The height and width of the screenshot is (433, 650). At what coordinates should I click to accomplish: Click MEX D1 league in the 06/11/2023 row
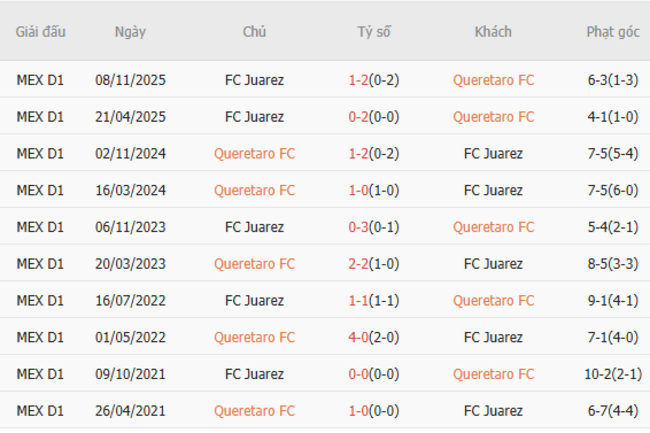point(40,227)
